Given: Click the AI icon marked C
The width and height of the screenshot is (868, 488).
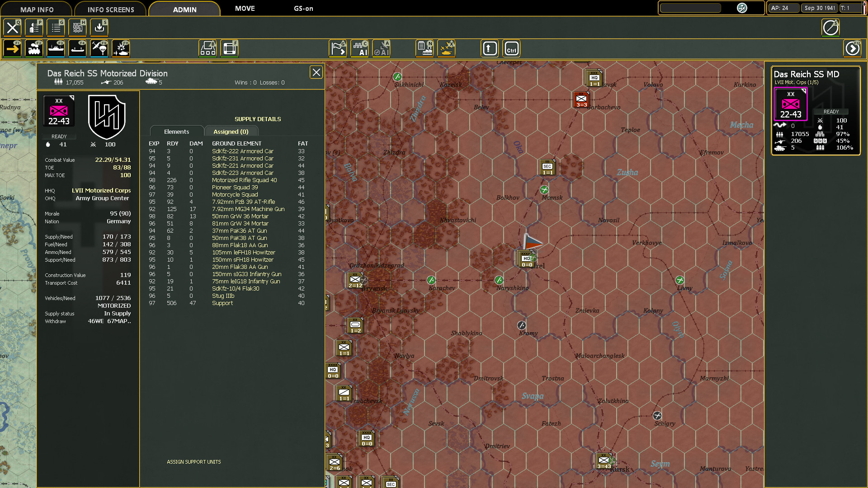Looking at the screenshot, I should tap(360, 48).
